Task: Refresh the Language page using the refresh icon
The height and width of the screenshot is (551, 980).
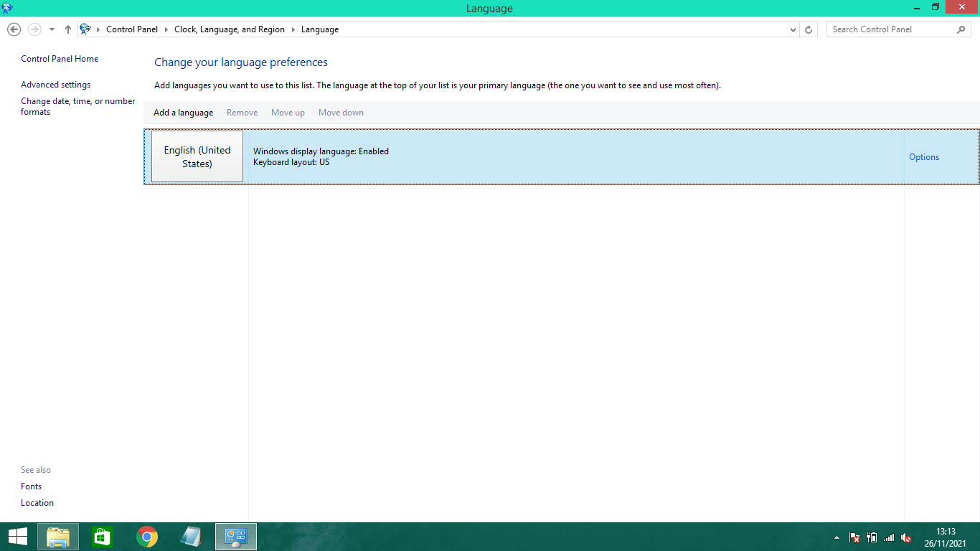Action: point(809,29)
